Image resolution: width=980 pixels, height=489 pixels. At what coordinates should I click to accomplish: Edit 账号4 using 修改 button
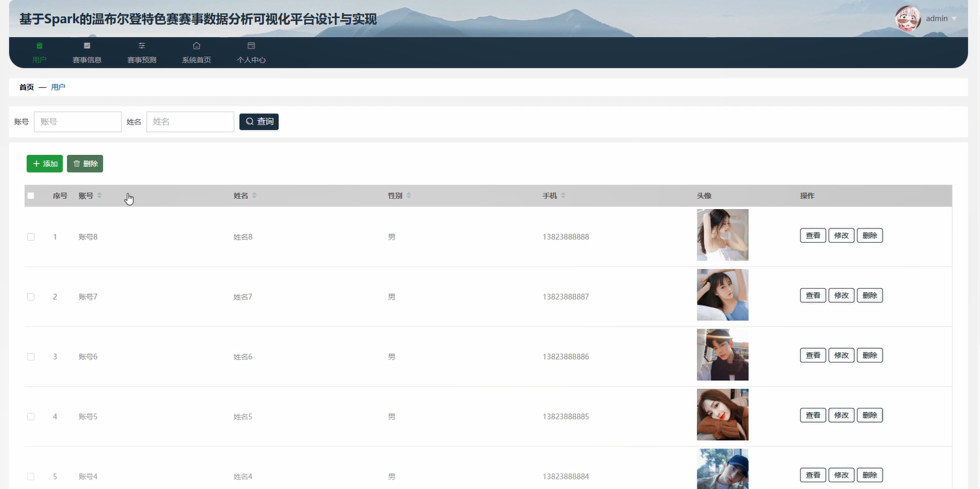coord(841,475)
